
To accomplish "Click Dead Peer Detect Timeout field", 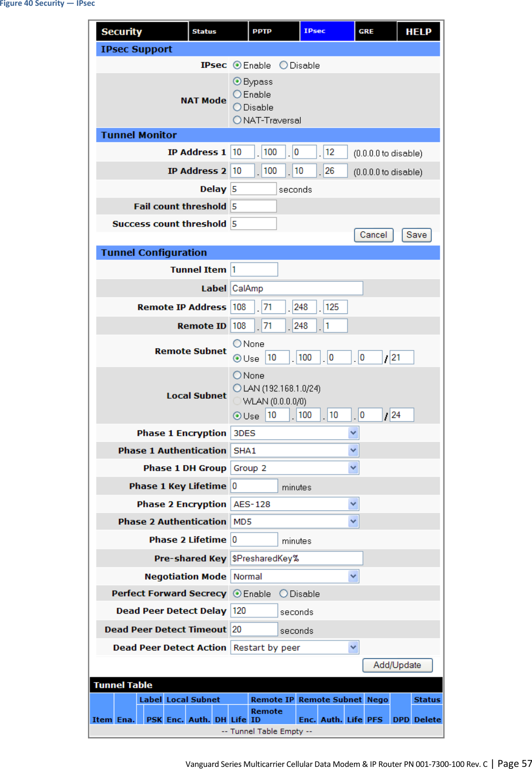I will tap(254, 629).
